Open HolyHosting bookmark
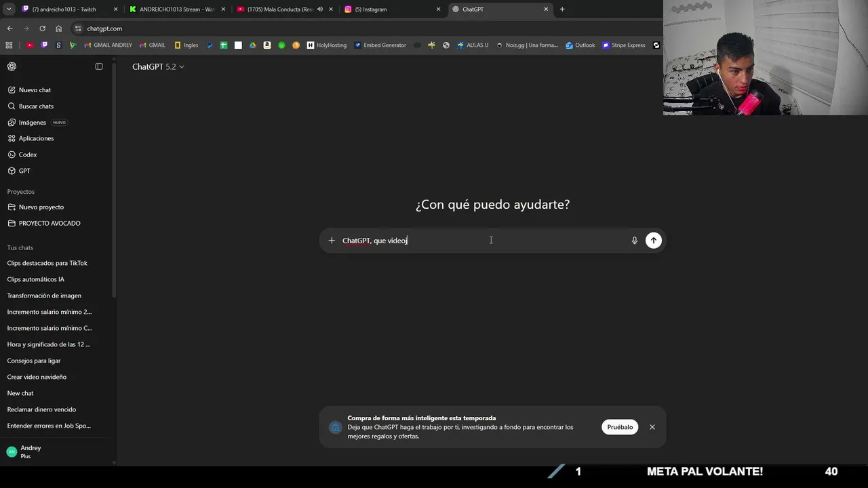The width and height of the screenshot is (868, 488). (327, 45)
